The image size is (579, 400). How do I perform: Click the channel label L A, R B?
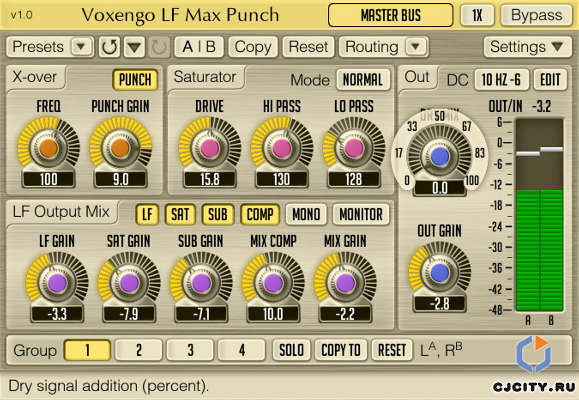(x=441, y=350)
